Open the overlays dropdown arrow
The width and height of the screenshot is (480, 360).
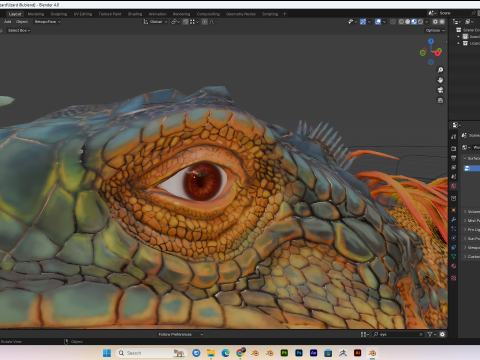[x=384, y=22]
